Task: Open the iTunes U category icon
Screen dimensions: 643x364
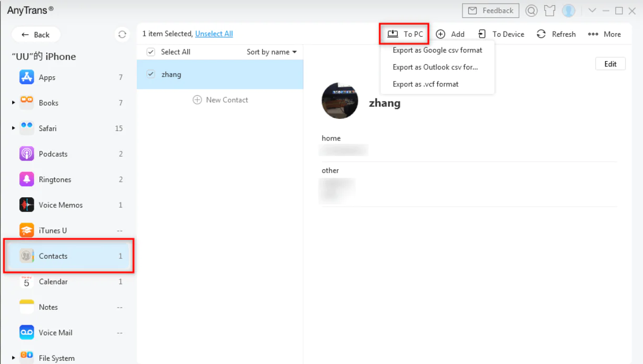Action: 27,230
